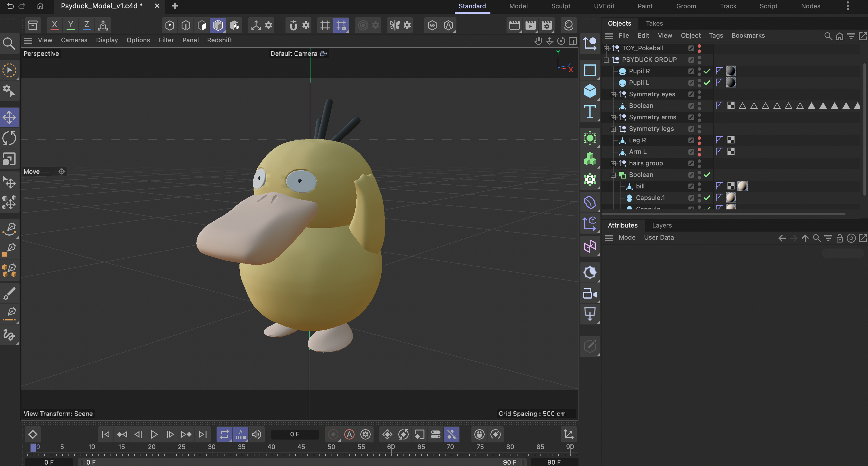The height and width of the screenshot is (466, 868).
Task: Toggle Leg R visibility dots
Action: click(x=699, y=140)
